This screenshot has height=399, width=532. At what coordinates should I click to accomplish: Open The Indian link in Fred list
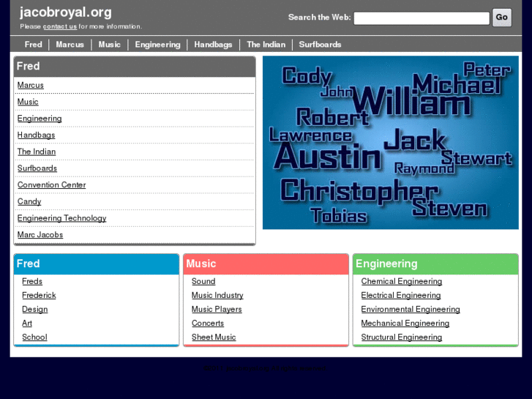click(37, 152)
